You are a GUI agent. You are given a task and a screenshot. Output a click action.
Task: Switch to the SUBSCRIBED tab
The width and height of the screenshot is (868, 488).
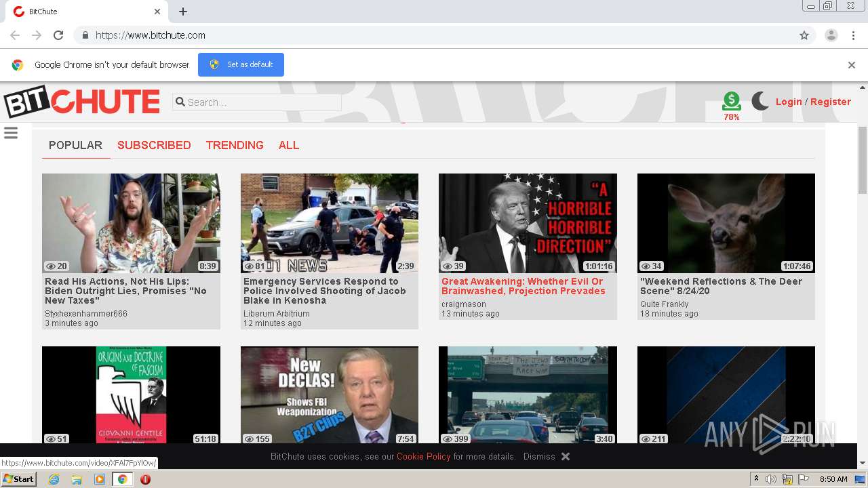click(x=154, y=145)
